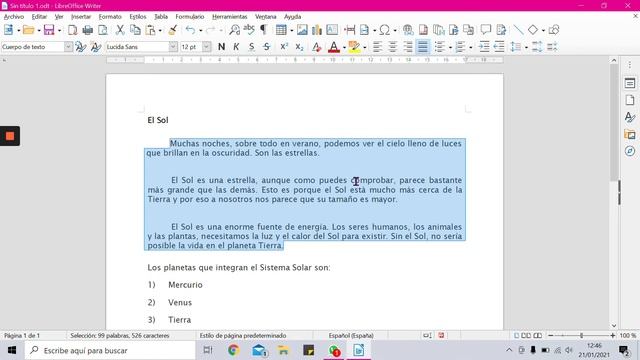Copy the selected text
Viewport: 640px width, 360px height.
click(x=135, y=30)
